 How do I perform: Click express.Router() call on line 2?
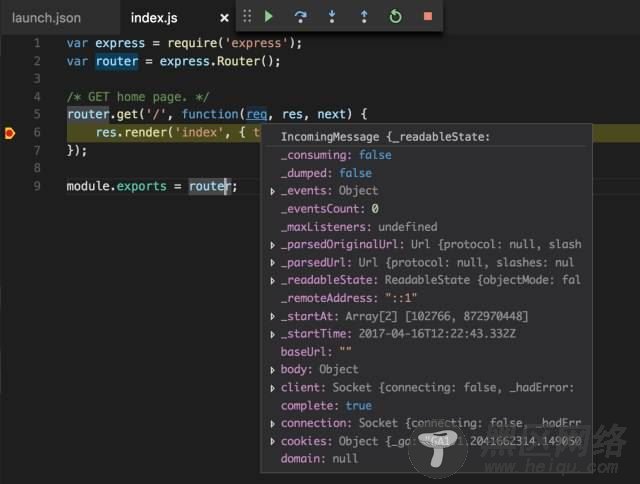(x=216, y=61)
